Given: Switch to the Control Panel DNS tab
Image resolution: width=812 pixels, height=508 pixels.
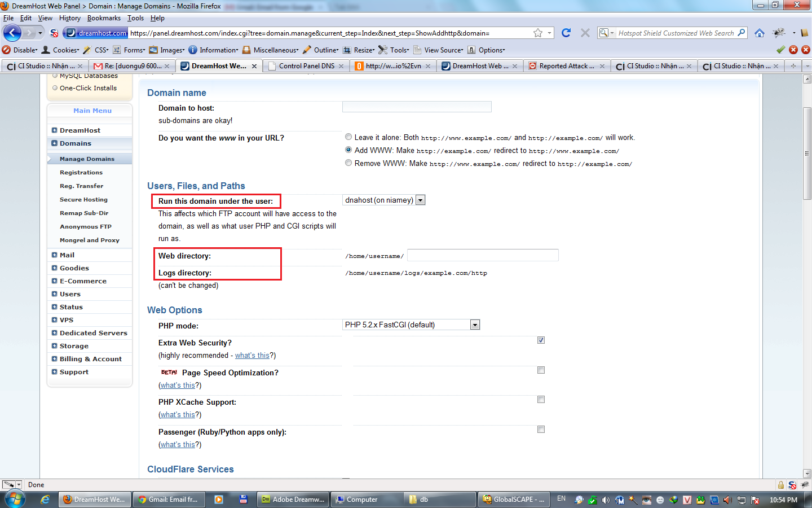Looking at the screenshot, I should [x=306, y=66].
